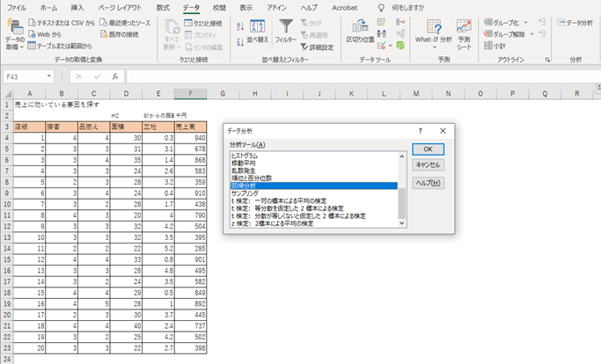The image size is (601, 364).
Task: Switch to the 校閲 tab
Action: [220, 8]
